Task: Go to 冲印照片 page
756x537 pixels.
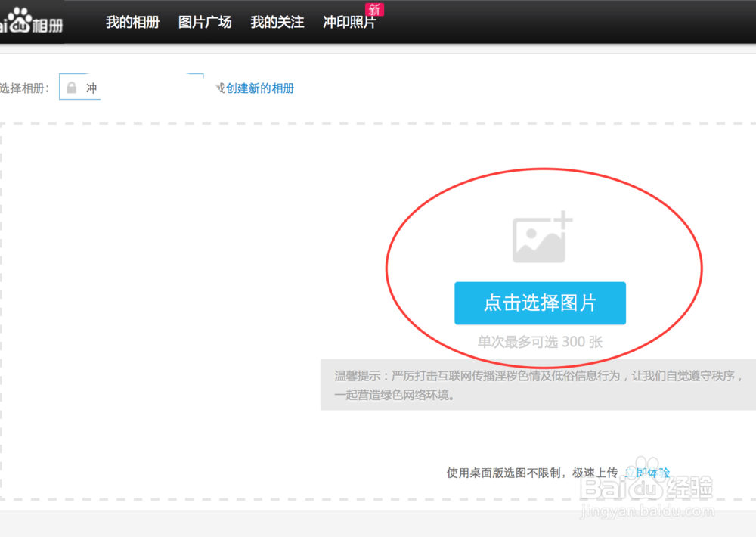Action: click(x=349, y=23)
